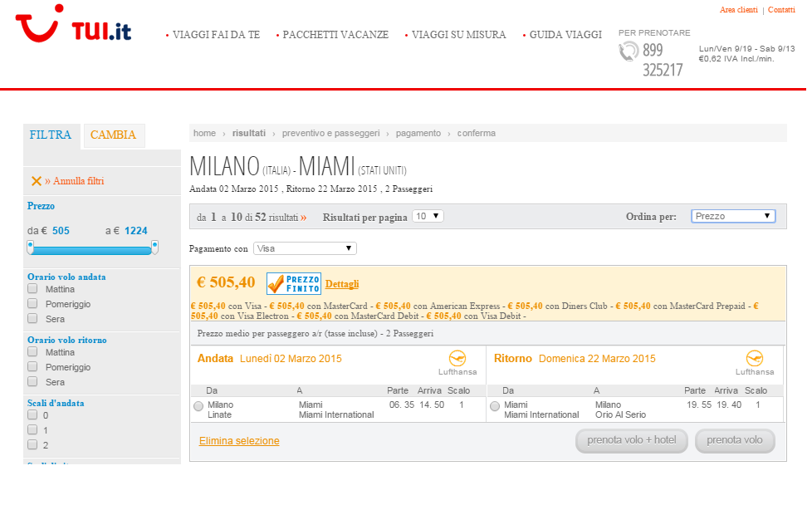Click the pagamento breadcrumb step

418,133
